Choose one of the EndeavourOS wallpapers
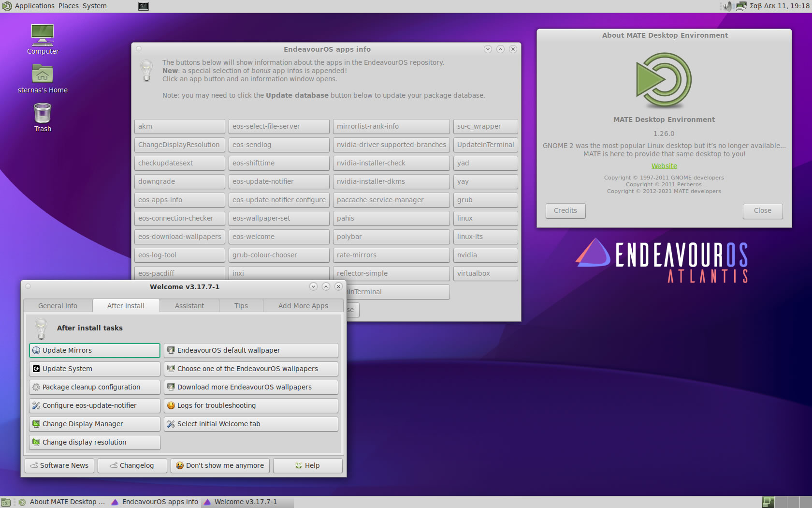The image size is (812, 508). click(x=251, y=369)
